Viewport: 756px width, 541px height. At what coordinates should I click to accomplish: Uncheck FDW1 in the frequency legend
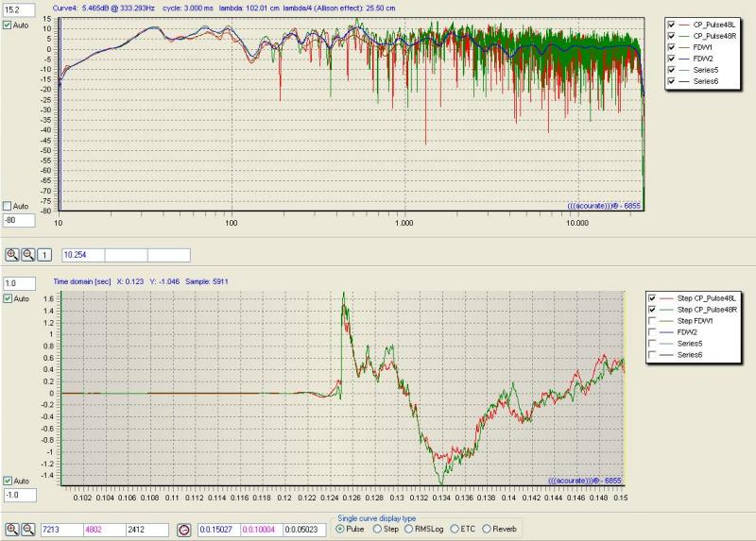point(671,47)
